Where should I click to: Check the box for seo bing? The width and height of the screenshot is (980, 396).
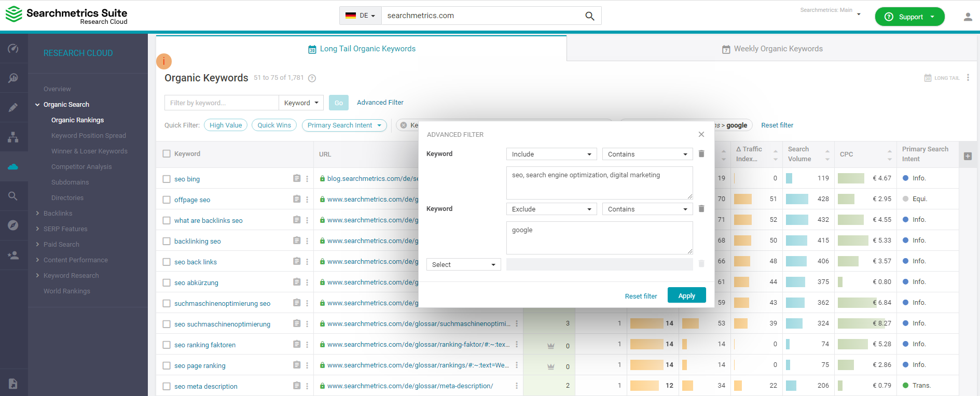pos(167,179)
